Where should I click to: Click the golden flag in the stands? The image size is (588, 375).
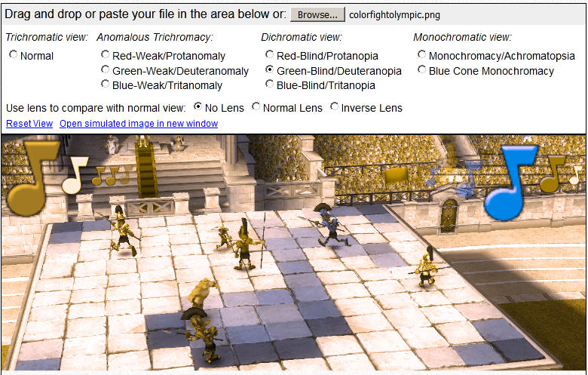397,175
